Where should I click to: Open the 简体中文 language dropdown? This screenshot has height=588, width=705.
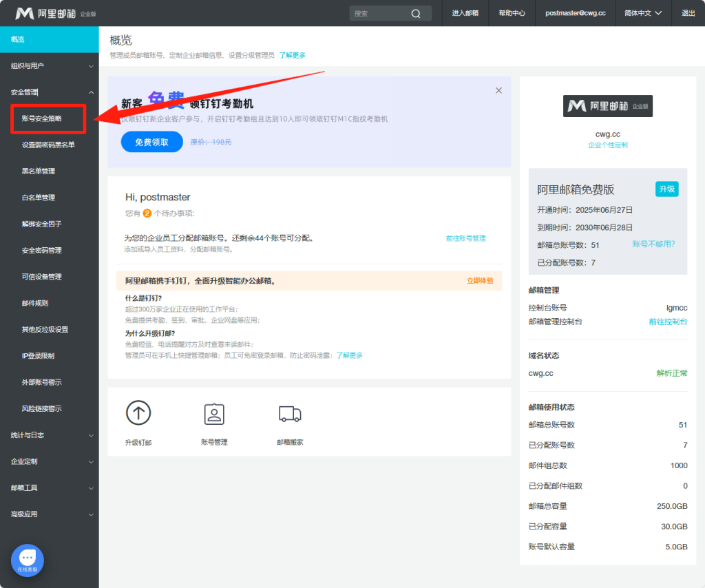pos(643,13)
